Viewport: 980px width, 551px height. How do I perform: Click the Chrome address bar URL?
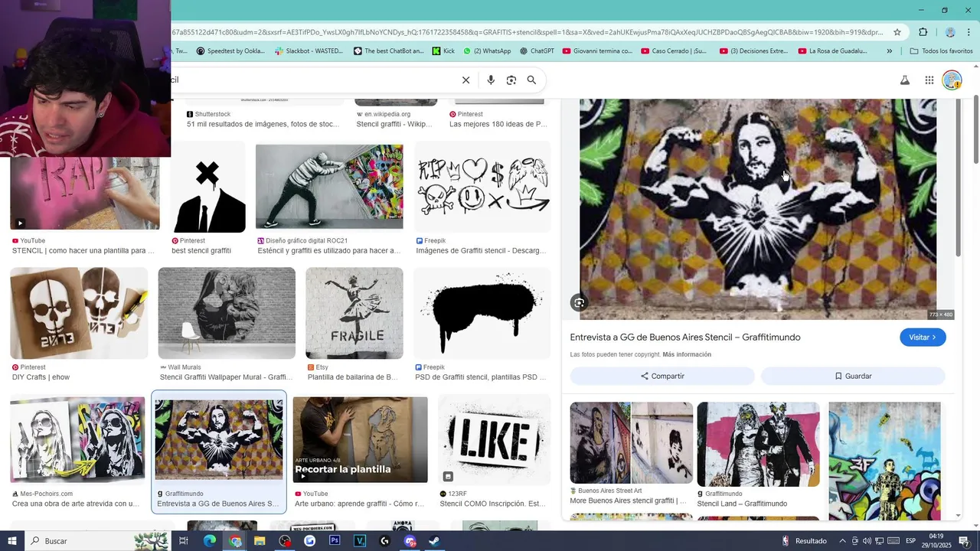(x=527, y=32)
